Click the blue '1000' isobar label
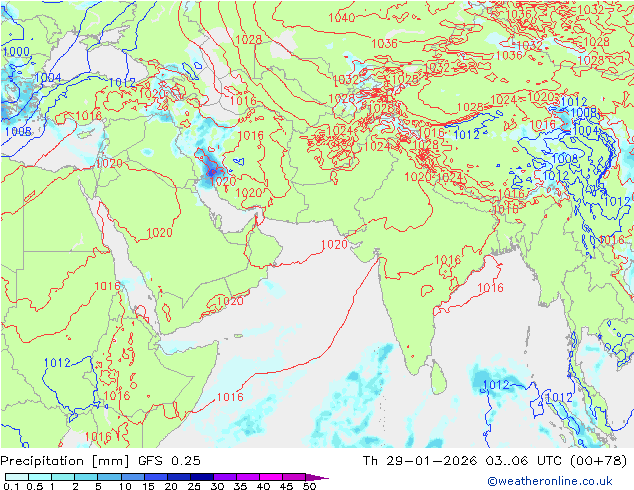The height and width of the screenshot is (490, 634). [x=16, y=51]
